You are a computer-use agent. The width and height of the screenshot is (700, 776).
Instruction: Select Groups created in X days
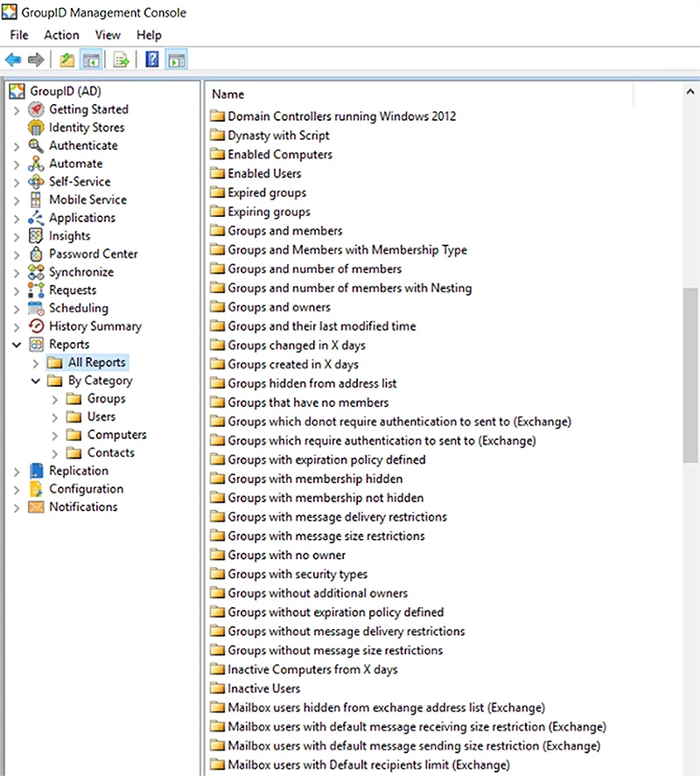click(293, 364)
